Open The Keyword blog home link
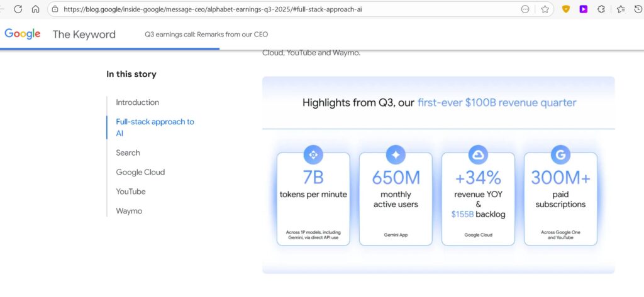 84,35
